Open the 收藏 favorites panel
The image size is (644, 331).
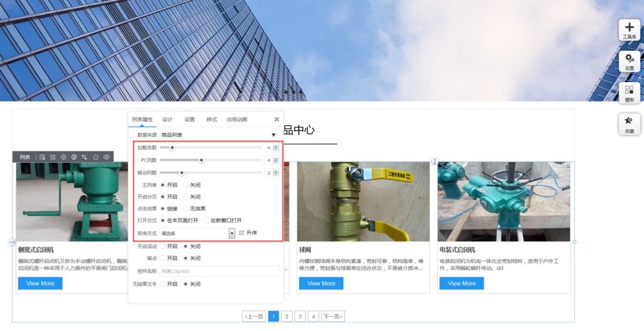(629, 124)
